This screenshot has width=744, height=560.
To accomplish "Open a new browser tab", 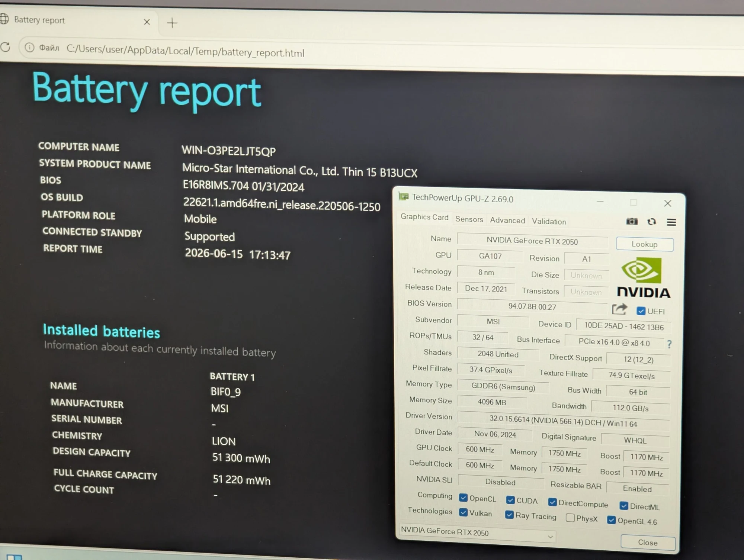I will point(172,23).
